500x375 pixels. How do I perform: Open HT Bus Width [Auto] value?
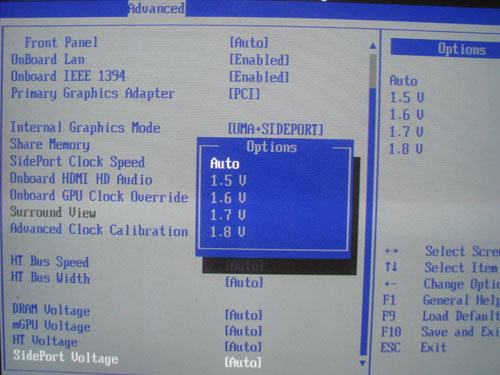click(x=244, y=282)
